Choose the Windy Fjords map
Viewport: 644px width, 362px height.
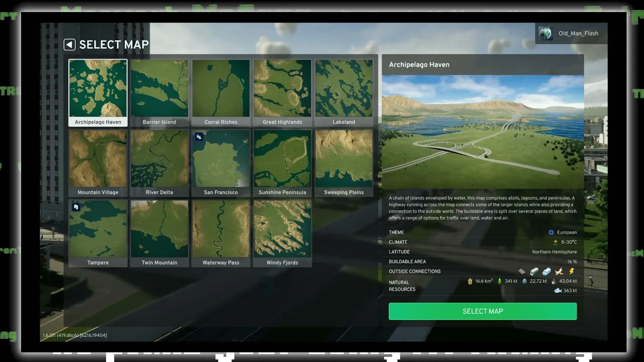pyautogui.click(x=282, y=233)
